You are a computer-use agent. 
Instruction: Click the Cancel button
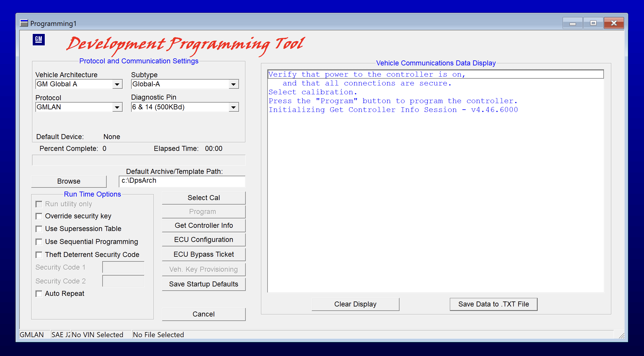click(x=204, y=314)
